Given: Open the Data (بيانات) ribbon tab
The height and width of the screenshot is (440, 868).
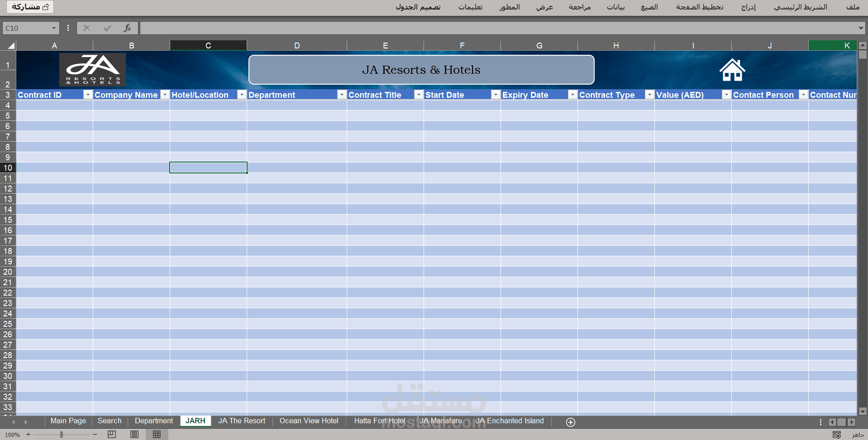Looking at the screenshot, I should [x=615, y=7].
